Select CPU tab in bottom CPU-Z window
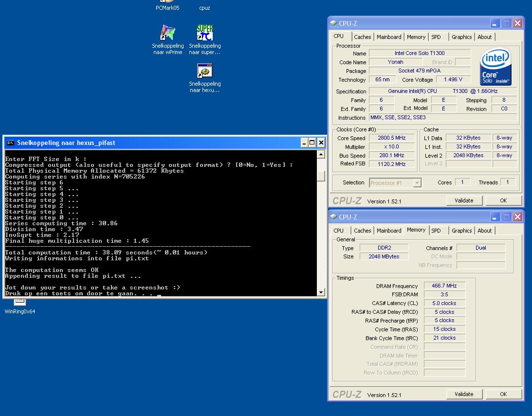 click(x=339, y=231)
